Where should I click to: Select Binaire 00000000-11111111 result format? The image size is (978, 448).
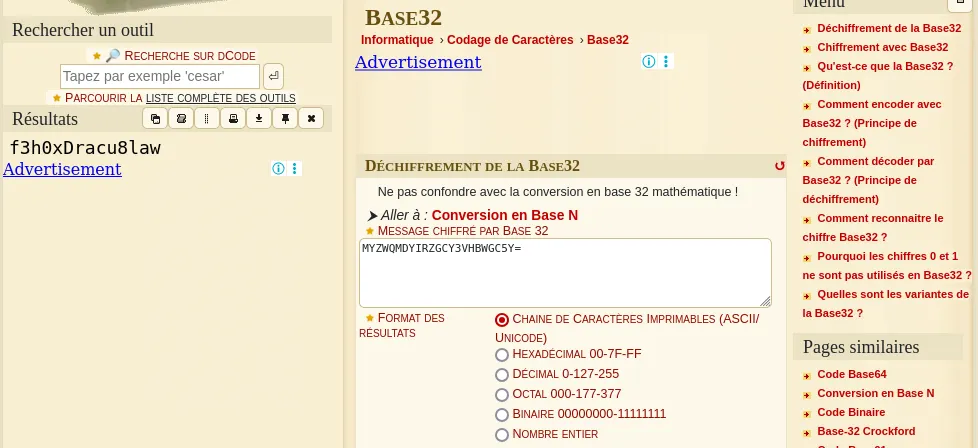point(501,414)
